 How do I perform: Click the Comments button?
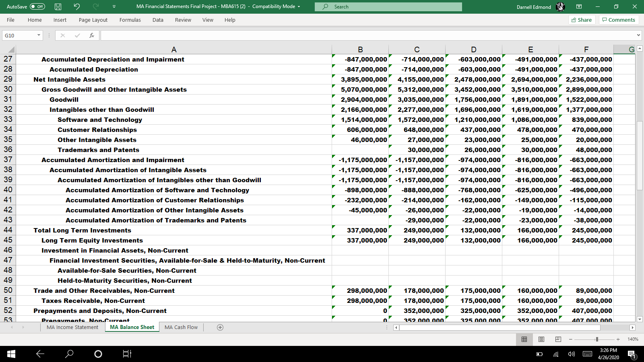pyautogui.click(x=619, y=20)
